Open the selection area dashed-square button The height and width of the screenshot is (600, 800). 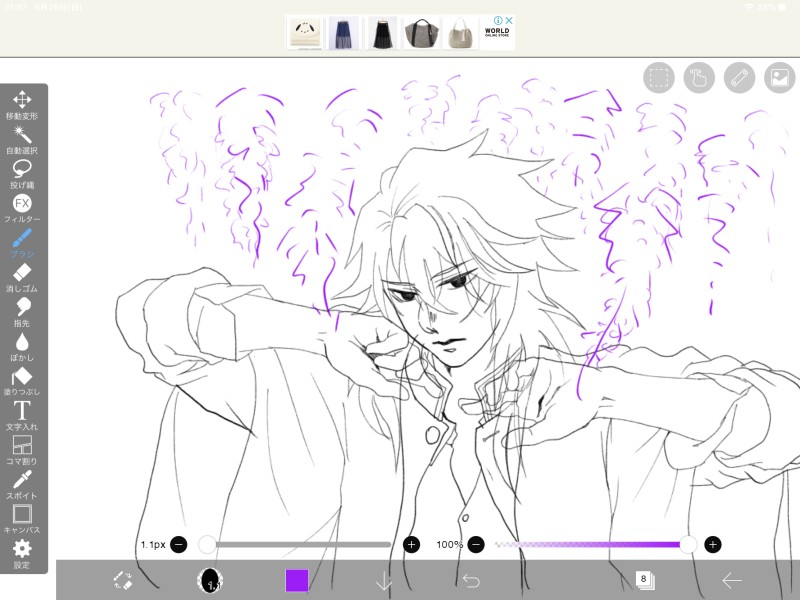coord(659,78)
